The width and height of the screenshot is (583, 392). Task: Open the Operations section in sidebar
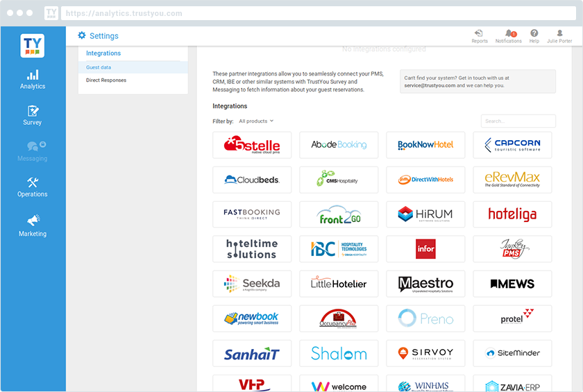pos(33,187)
